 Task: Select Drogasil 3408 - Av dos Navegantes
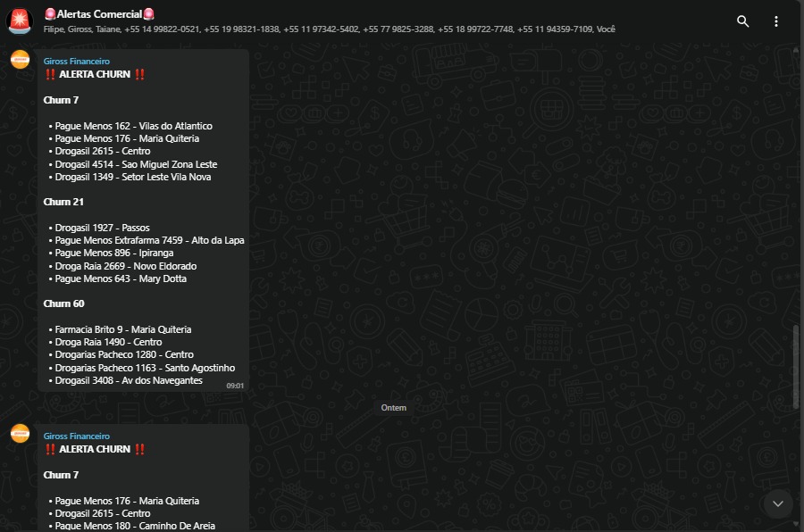click(x=129, y=380)
